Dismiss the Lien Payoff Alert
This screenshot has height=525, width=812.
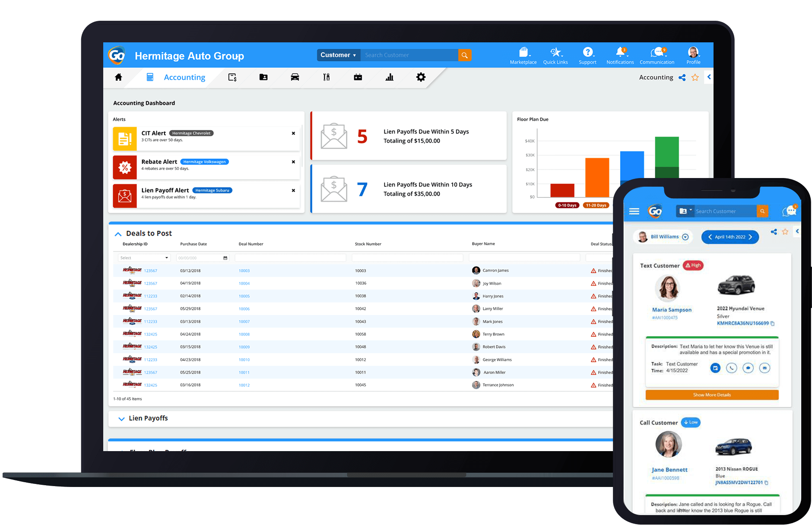(x=293, y=190)
